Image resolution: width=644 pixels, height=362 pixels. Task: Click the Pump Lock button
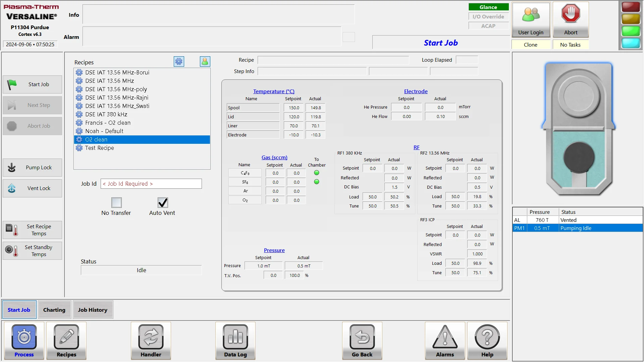(x=32, y=168)
